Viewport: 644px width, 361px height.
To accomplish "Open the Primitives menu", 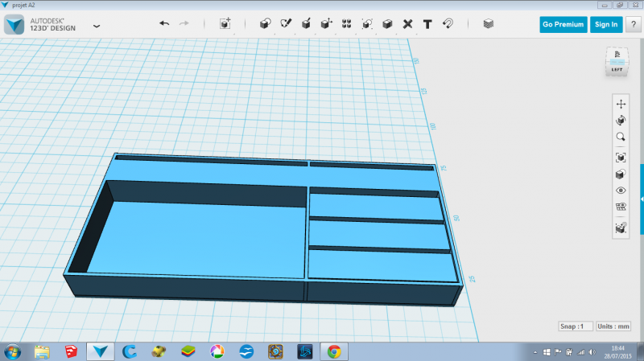I will pos(266,23).
